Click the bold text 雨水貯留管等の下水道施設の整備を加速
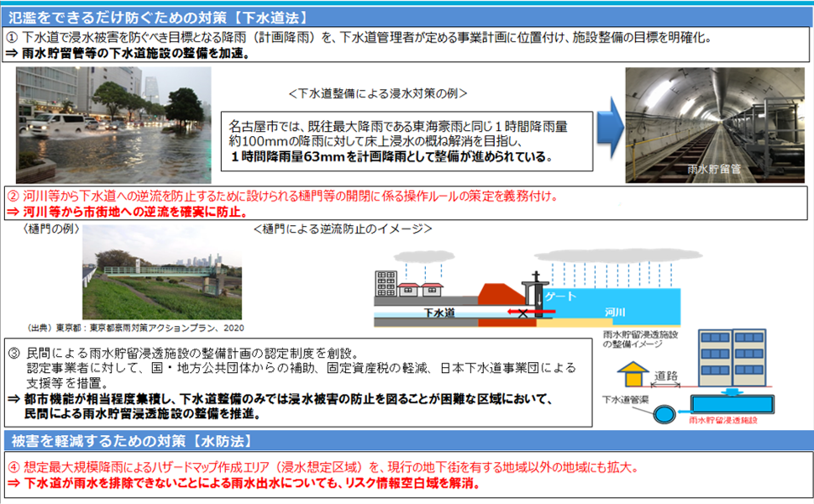 136,54
